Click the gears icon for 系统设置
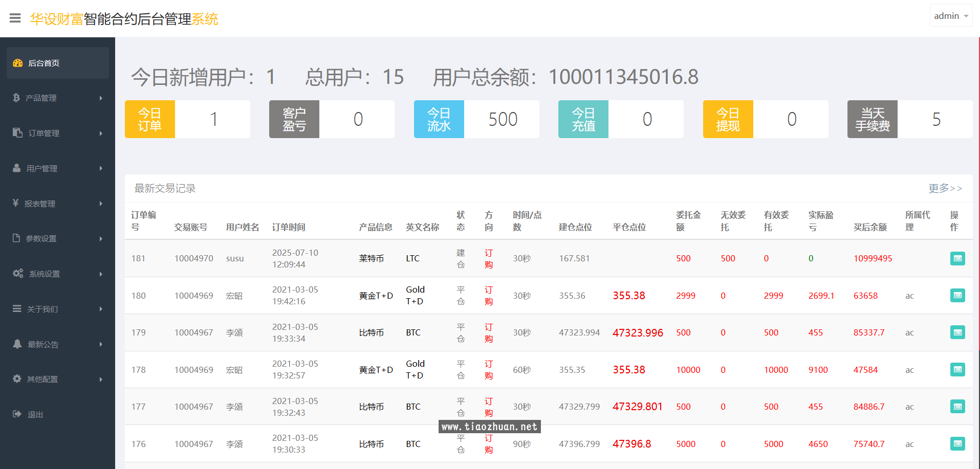 18,273
